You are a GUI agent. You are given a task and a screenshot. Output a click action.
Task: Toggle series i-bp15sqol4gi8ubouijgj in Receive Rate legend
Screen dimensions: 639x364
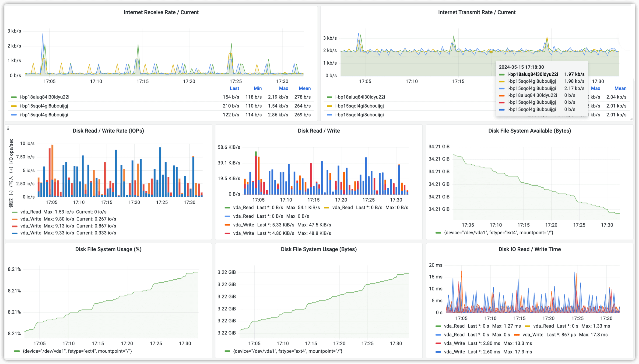point(44,106)
